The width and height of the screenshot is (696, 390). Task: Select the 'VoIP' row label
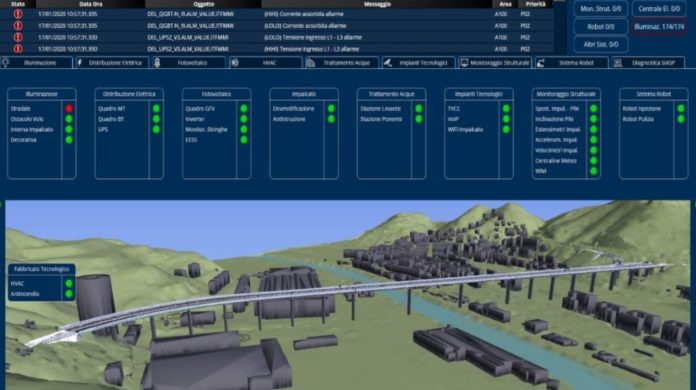pos(453,119)
